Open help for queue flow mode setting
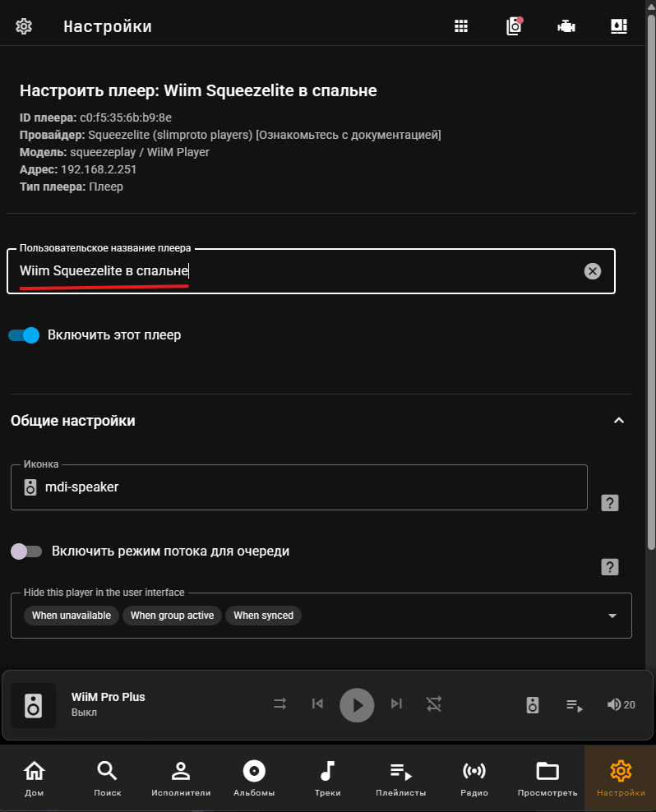 pos(610,567)
